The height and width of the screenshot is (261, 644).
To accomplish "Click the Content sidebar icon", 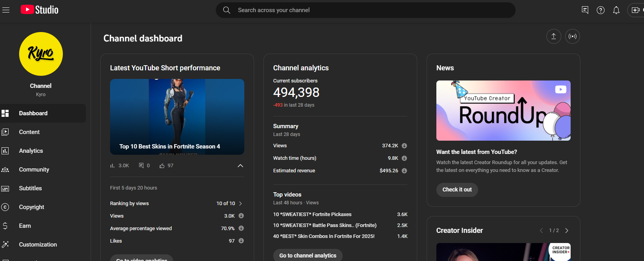I will point(5,132).
